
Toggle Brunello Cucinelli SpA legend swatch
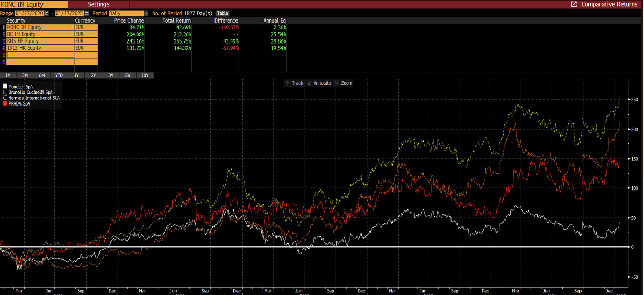coord(5,92)
